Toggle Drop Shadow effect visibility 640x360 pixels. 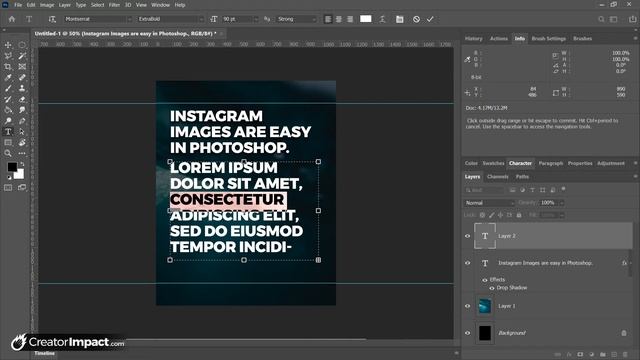coord(492,288)
